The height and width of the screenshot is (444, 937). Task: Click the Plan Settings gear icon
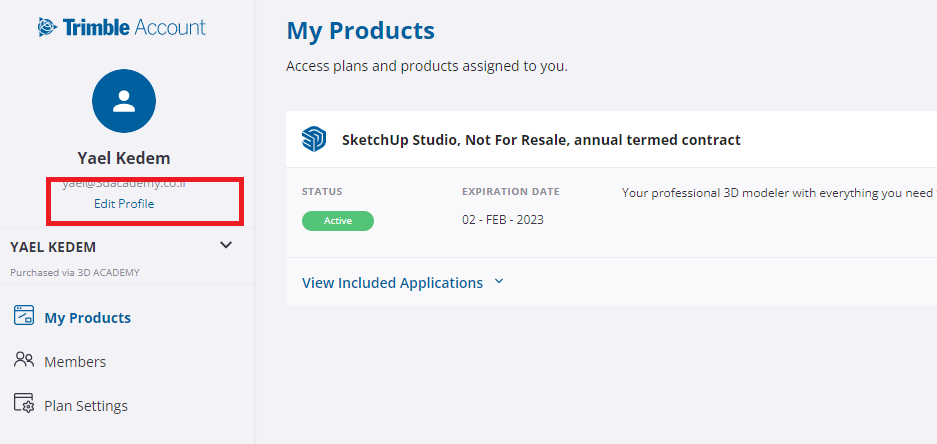(x=24, y=404)
